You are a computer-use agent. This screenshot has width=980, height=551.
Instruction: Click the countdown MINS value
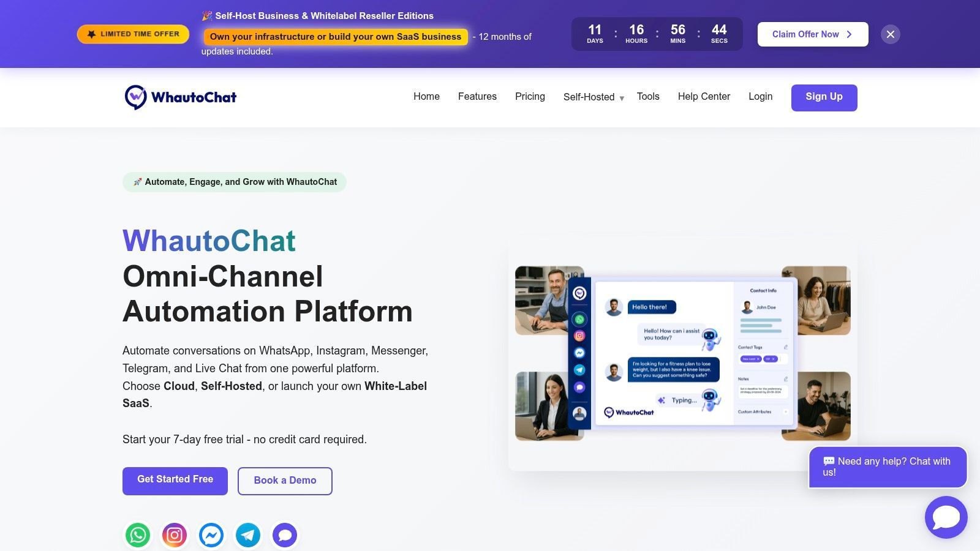coord(678,30)
